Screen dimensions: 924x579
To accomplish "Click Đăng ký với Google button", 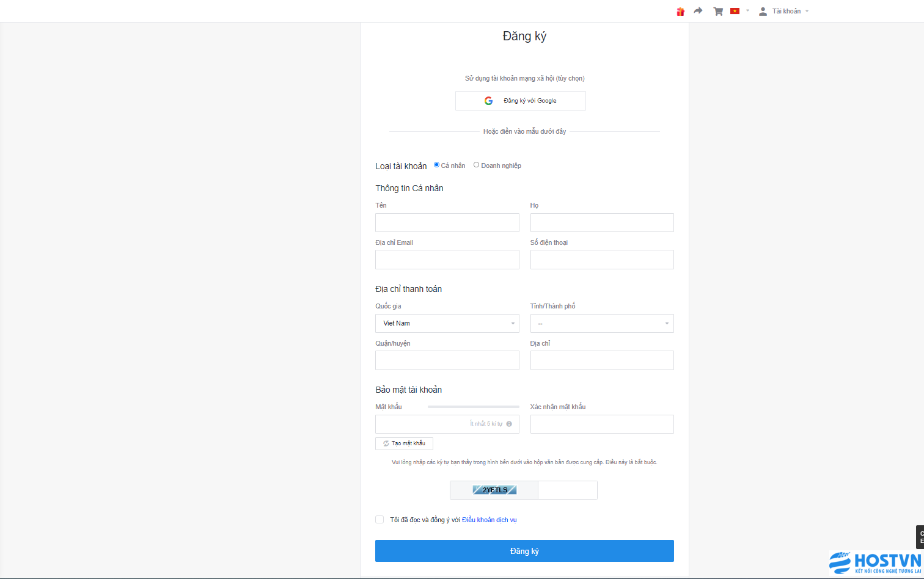I will 521,101.
